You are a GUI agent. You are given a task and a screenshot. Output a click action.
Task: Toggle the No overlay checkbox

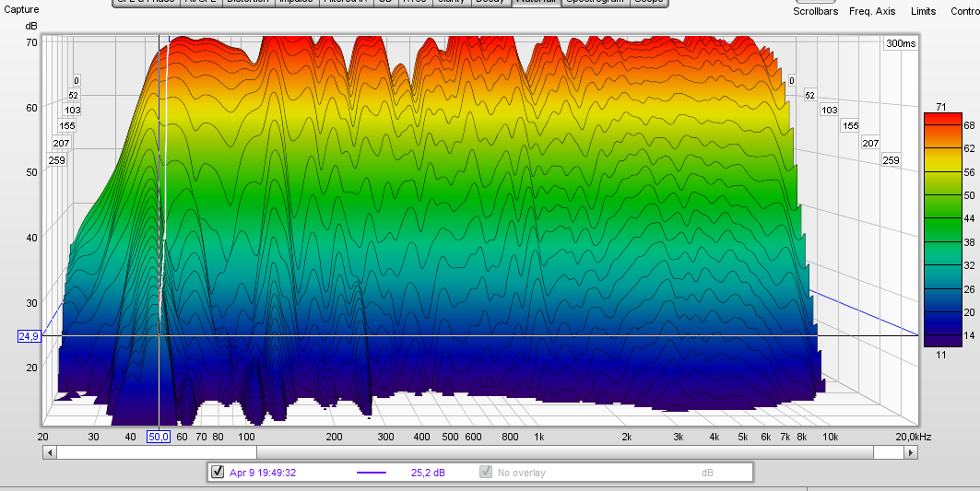coord(486,473)
